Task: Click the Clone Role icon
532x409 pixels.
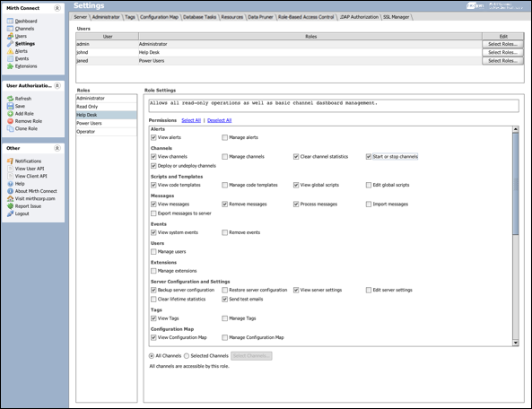Action: 10,128
